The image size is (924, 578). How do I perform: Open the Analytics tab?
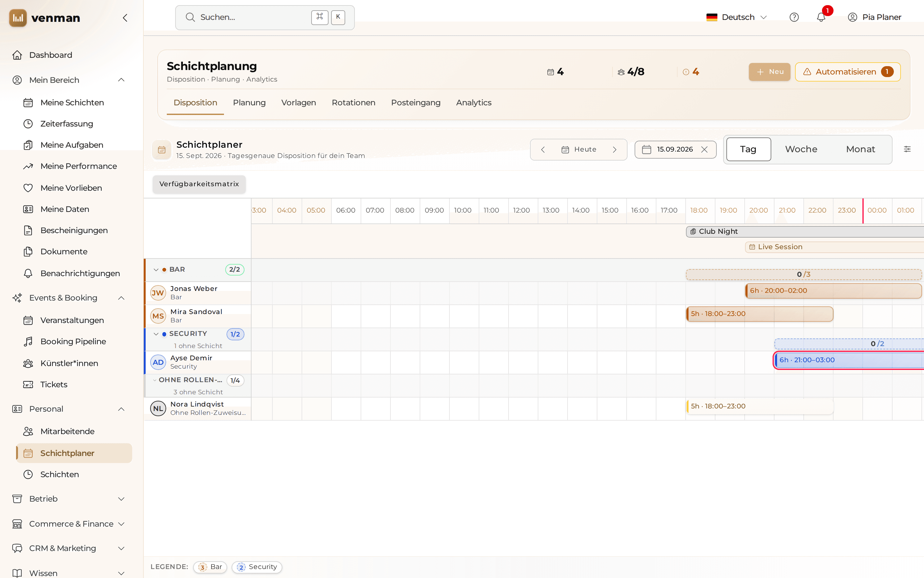pos(474,102)
